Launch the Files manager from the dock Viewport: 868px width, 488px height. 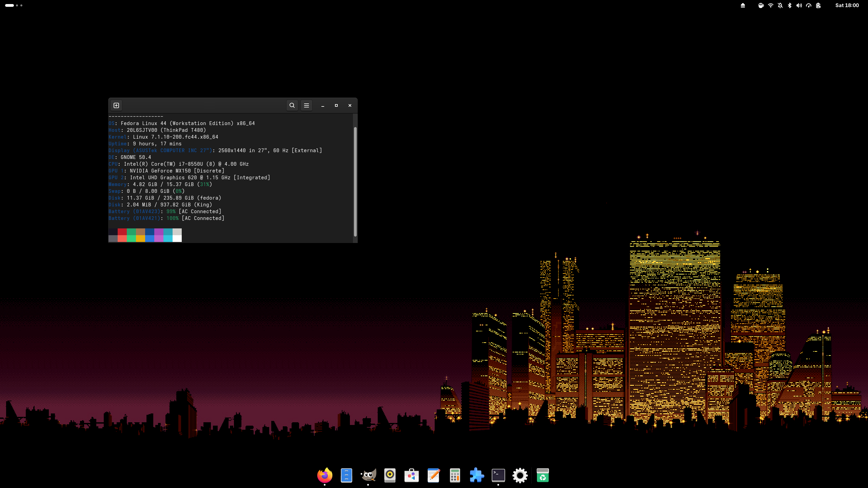coord(347,475)
